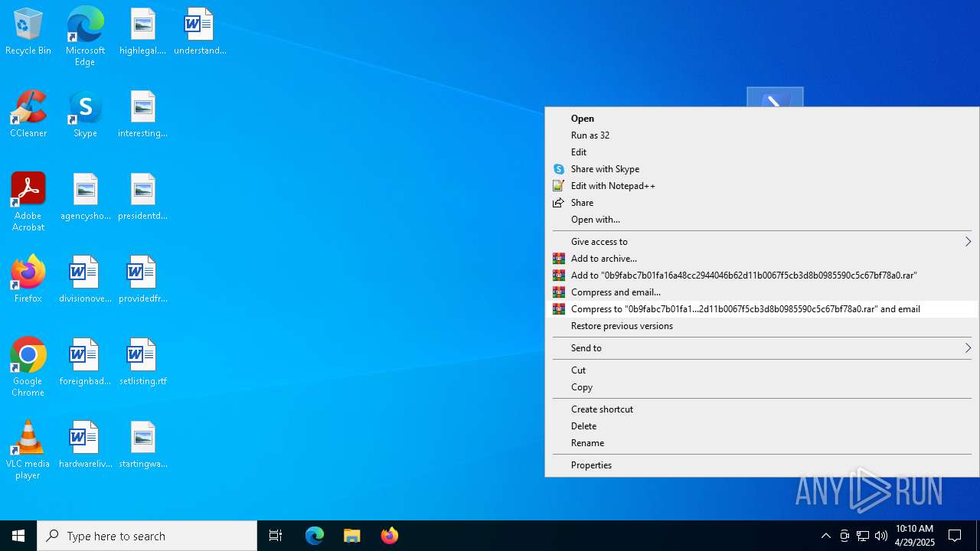Open Task View from the taskbar

click(x=276, y=536)
